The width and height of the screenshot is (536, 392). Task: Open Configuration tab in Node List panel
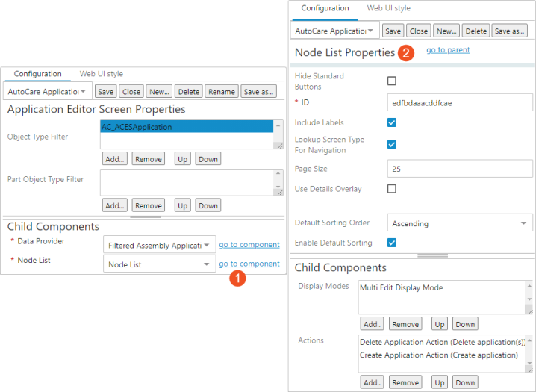[x=325, y=8]
